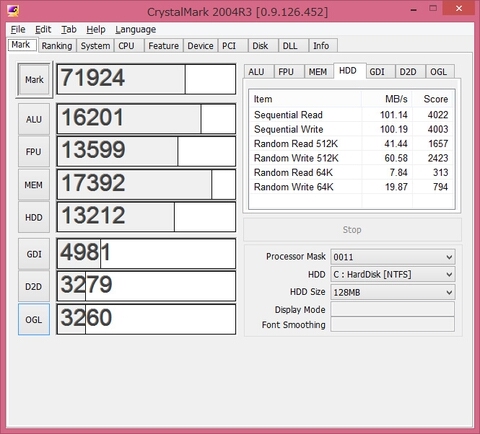Close the CrystalMark window
Image resolution: width=480 pixels, height=434 pixels.
coord(459,8)
